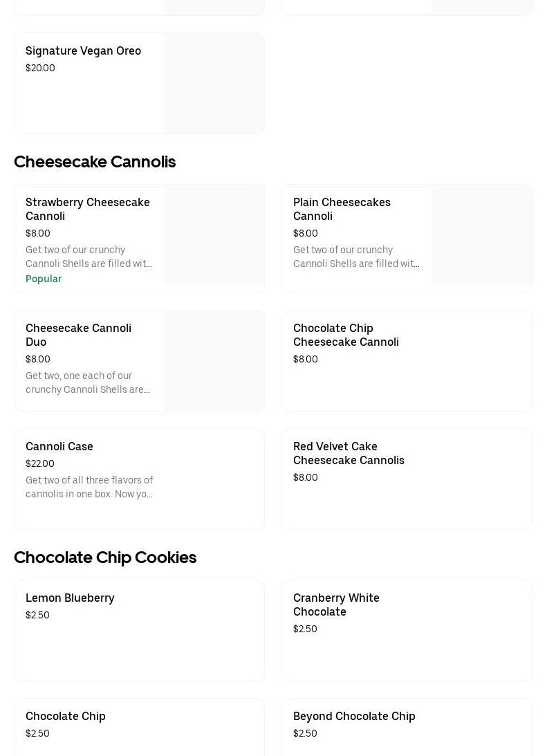Select the Strawberry Cheesecake Cannoli title
556x756 pixels.
(x=88, y=209)
